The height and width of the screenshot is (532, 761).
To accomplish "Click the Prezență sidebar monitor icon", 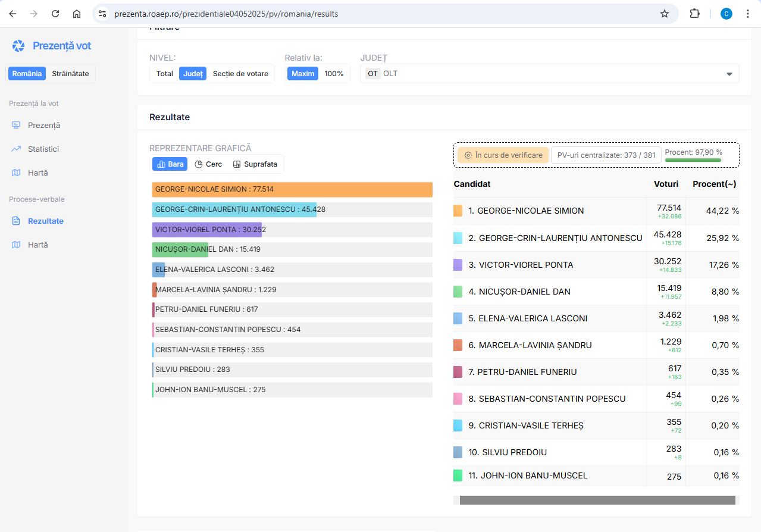I will click(17, 125).
